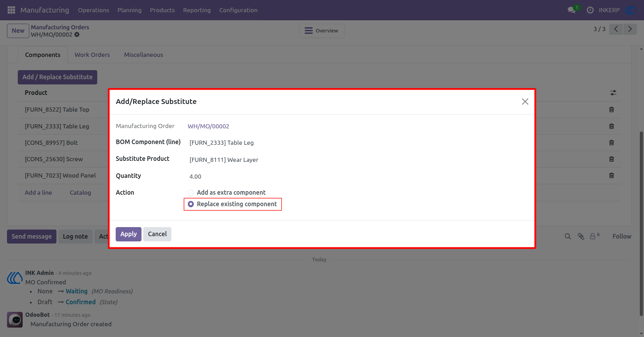Click the Add / Replace Substitute button
The height and width of the screenshot is (337, 644).
pyautogui.click(x=58, y=77)
